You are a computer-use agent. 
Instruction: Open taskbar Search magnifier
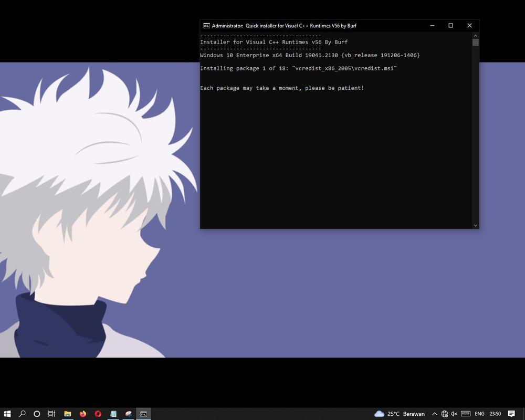point(22,414)
